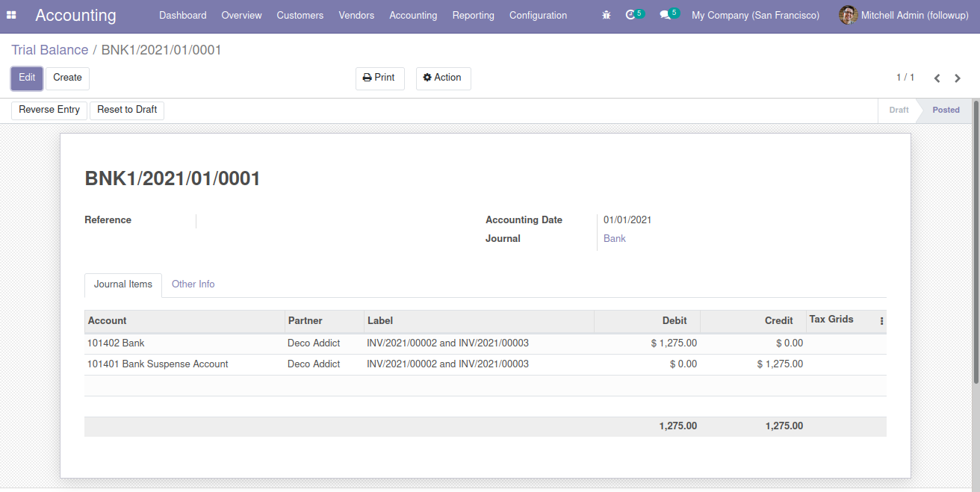The height and width of the screenshot is (492, 980).
Task: Open the company switcher My Company (San Francisco)
Action: (755, 15)
